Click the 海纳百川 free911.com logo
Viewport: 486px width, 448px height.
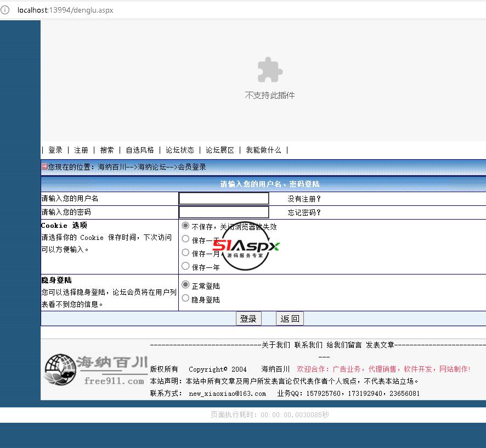pyautogui.click(x=96, y=370)
